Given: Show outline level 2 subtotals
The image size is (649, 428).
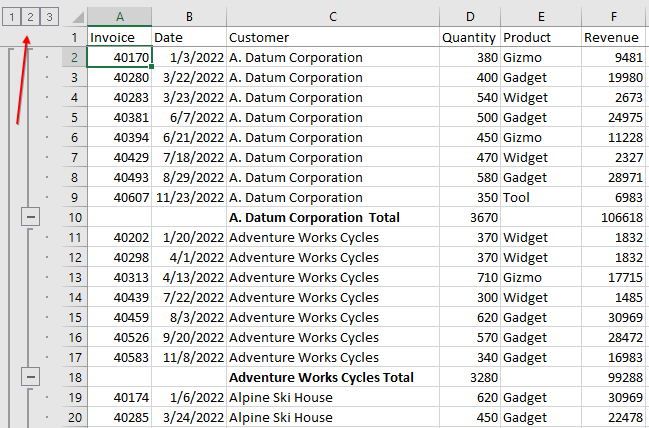Looking at the screenshot, I should pos(30,17).
